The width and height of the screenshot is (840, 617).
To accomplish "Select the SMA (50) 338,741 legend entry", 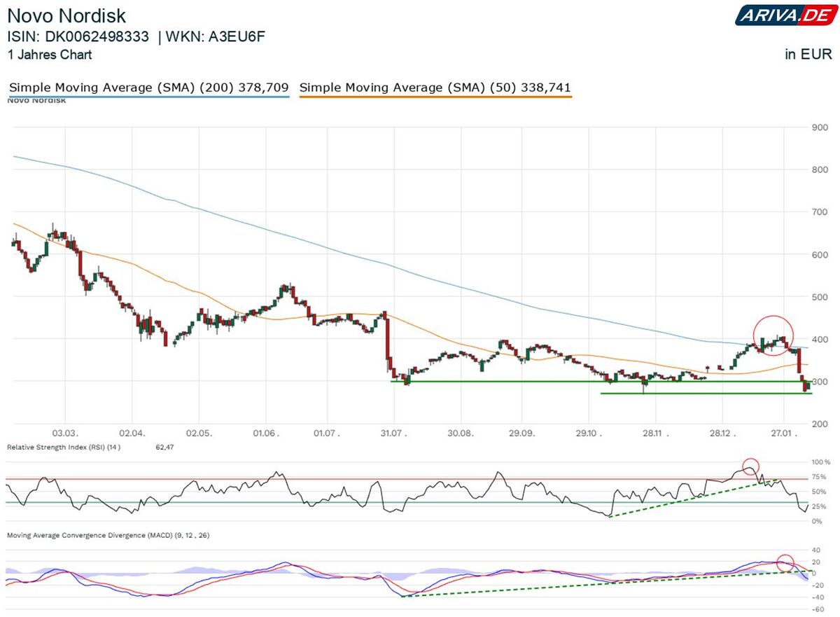I will point(435,88).
